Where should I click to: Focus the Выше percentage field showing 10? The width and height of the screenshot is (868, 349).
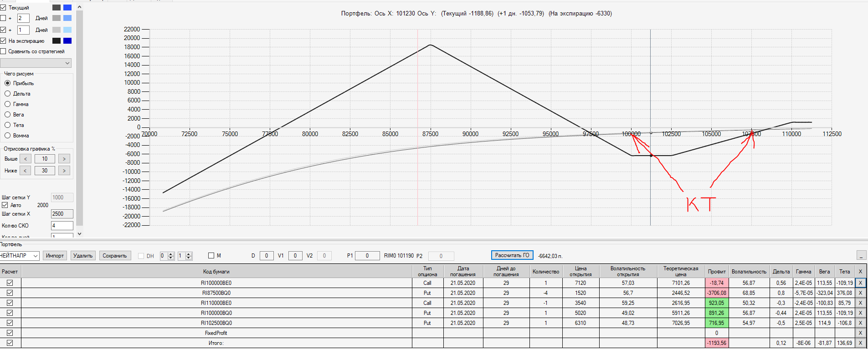pos(45,159)
